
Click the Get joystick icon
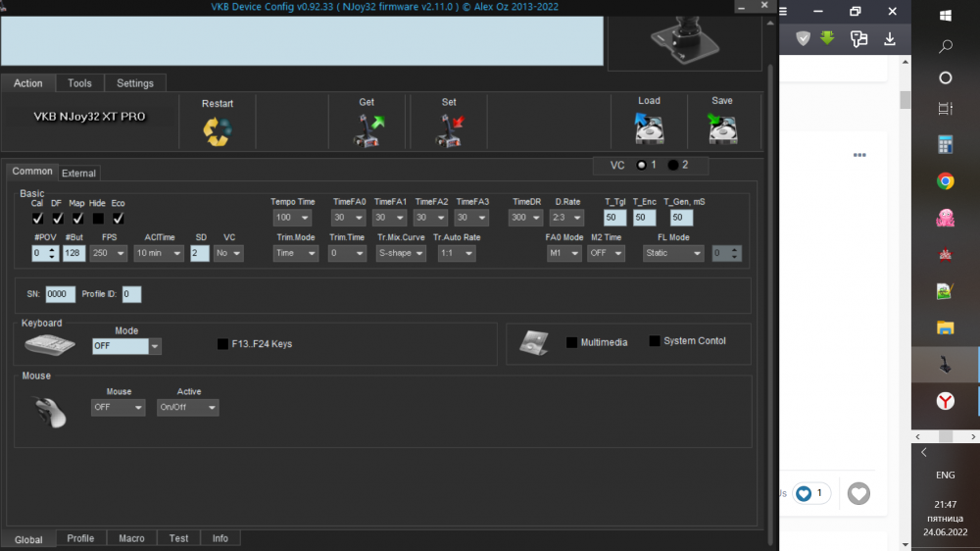point(368,130)
